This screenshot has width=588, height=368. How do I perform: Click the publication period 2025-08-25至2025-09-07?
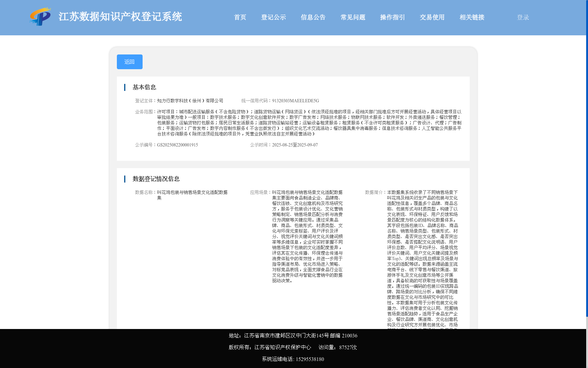tap(295, 145)
